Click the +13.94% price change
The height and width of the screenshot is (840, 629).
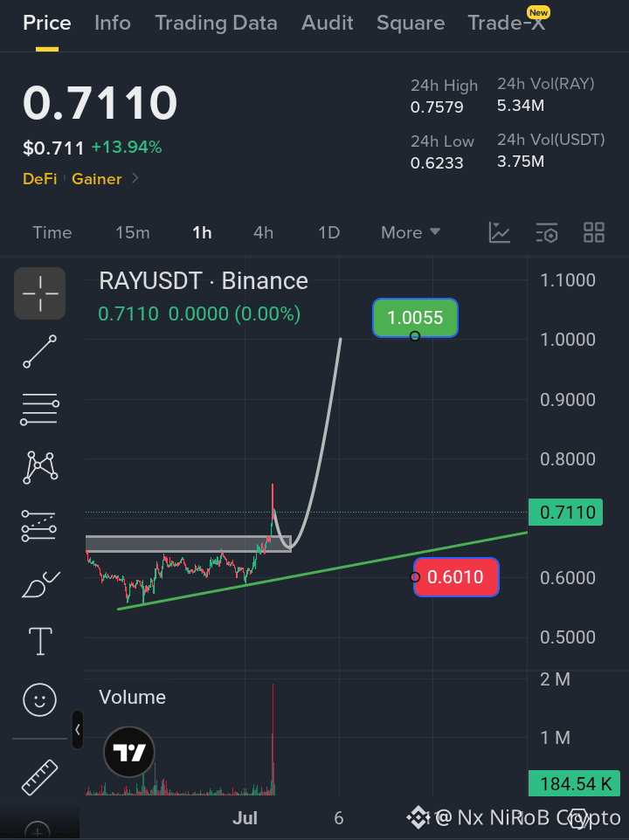tap(127, 147)
